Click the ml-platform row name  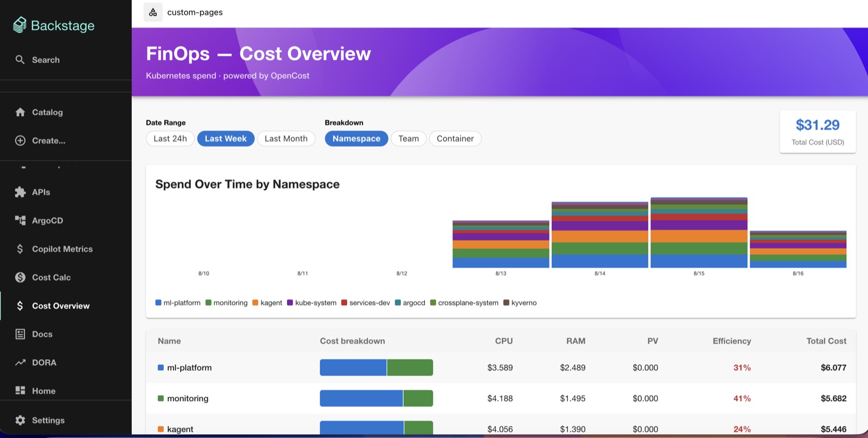[x=189, y=368]
